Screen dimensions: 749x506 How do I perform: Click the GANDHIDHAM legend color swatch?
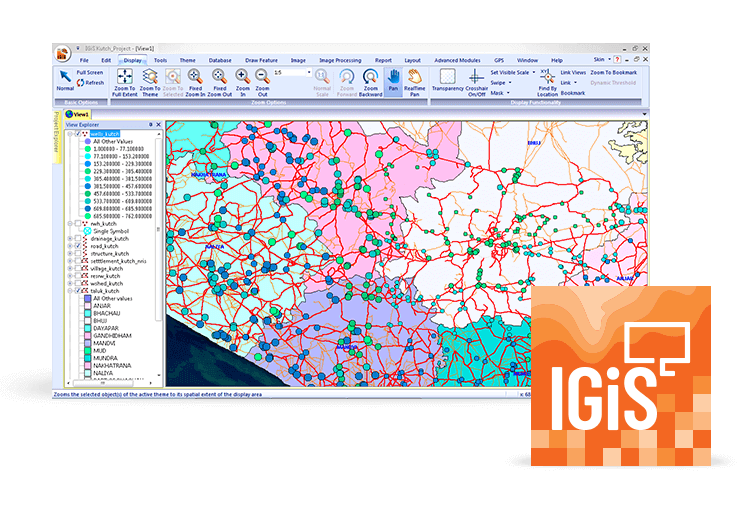(87, 336)
